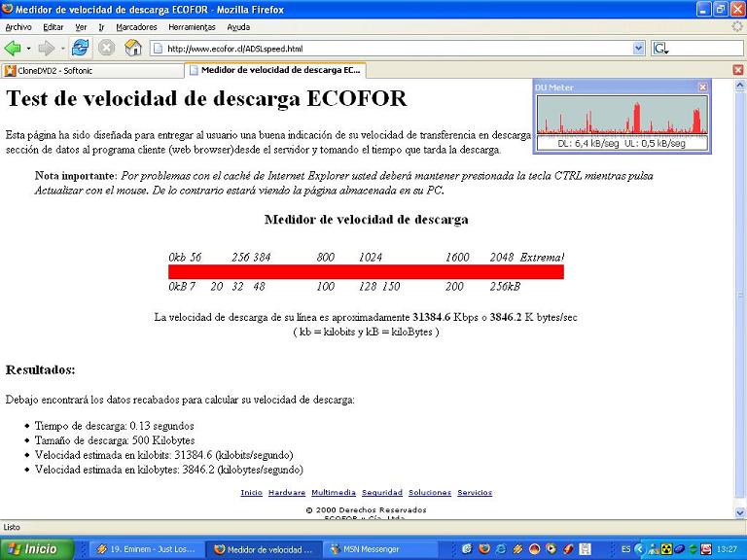
Task: Click the Stop loading icon
Action: pos(106,48)
